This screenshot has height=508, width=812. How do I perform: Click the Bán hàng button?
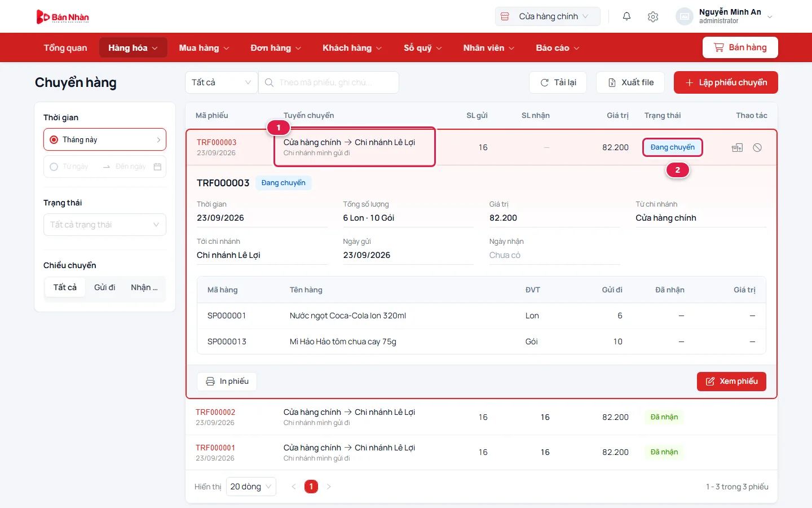click(740, 47)
